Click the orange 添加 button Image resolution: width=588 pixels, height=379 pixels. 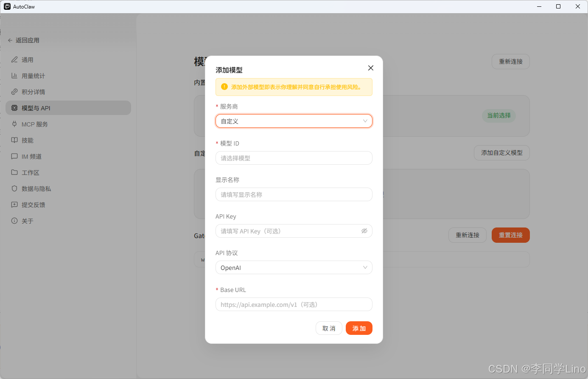tap(359, 328)
